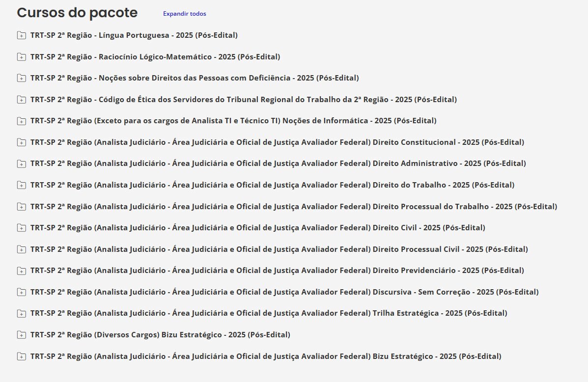
Task: Open the Direito Previdenciário course item
Action: [277, 271]
